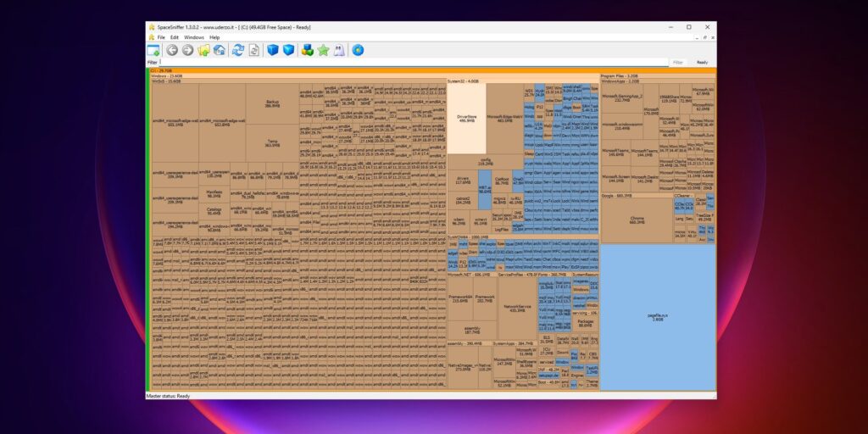Screen dimensions: 868x434
Task: Click the blue refresh arrows icon
Action: click(x=238, y=50)
